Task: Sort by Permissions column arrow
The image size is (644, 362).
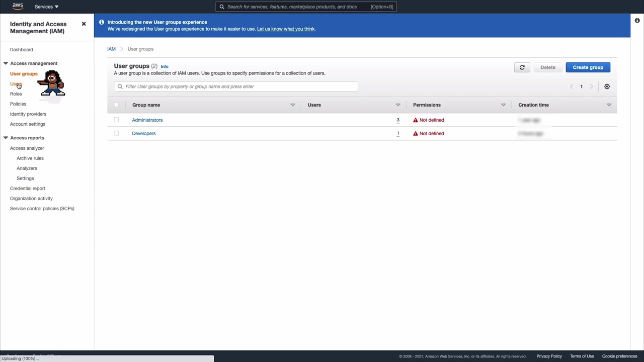Action: tap(503, 105)
